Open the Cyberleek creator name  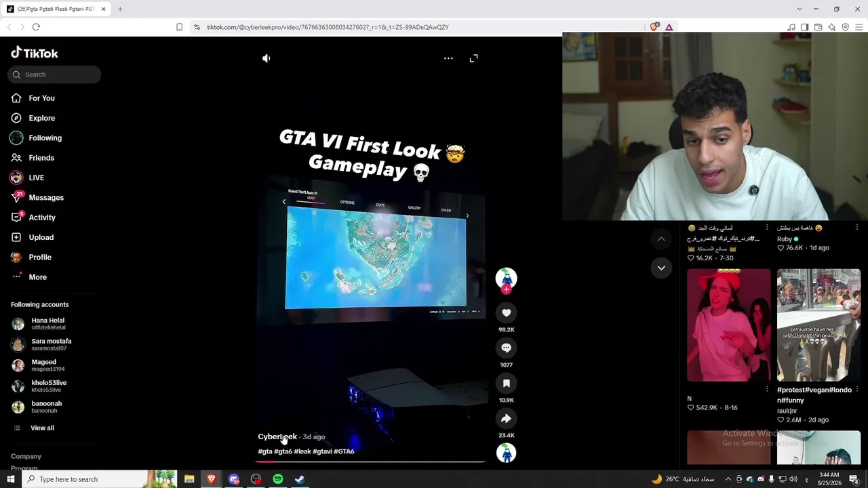277,436
